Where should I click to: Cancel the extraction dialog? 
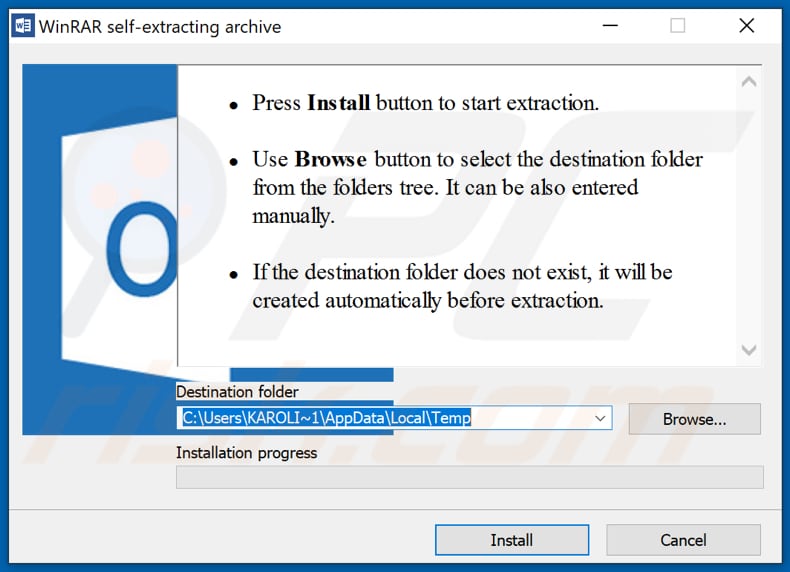683,540
